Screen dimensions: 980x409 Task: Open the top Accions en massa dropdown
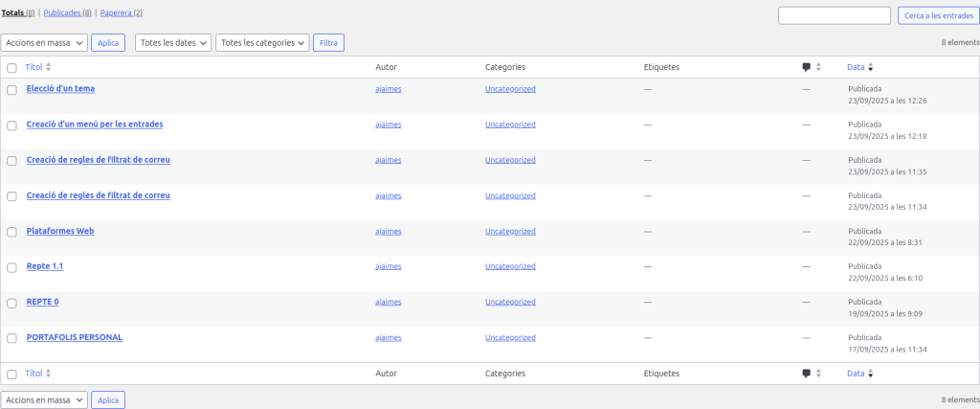pos(44,43)
